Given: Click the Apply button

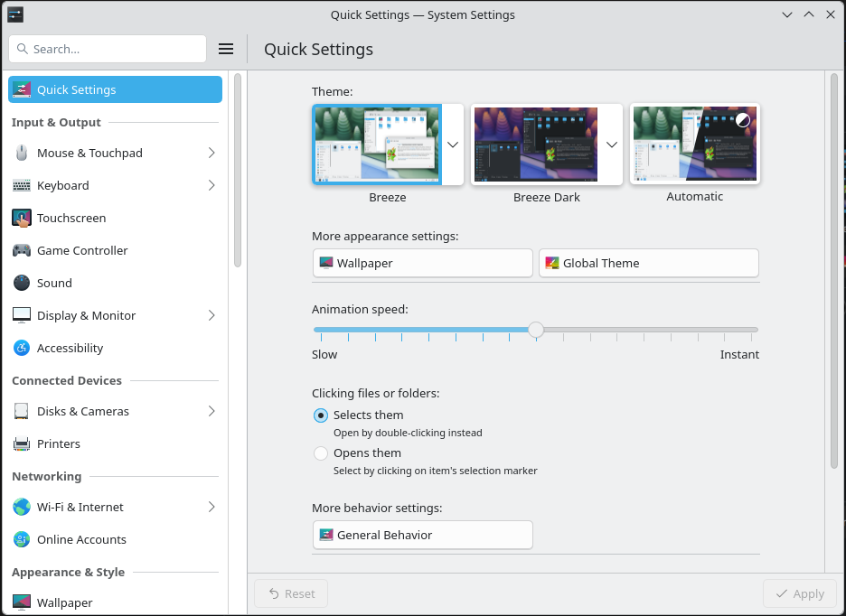Looking at the screenshot, I should [800, 594].
